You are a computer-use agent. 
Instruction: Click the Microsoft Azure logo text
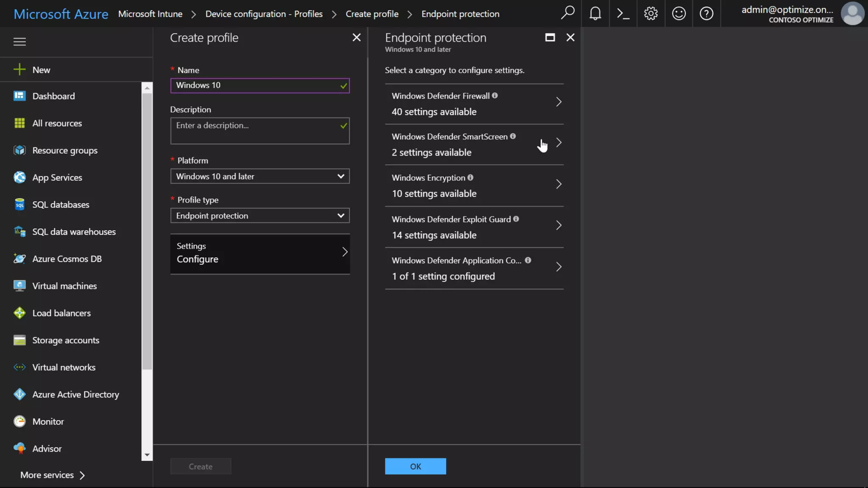tap(61, 14)
